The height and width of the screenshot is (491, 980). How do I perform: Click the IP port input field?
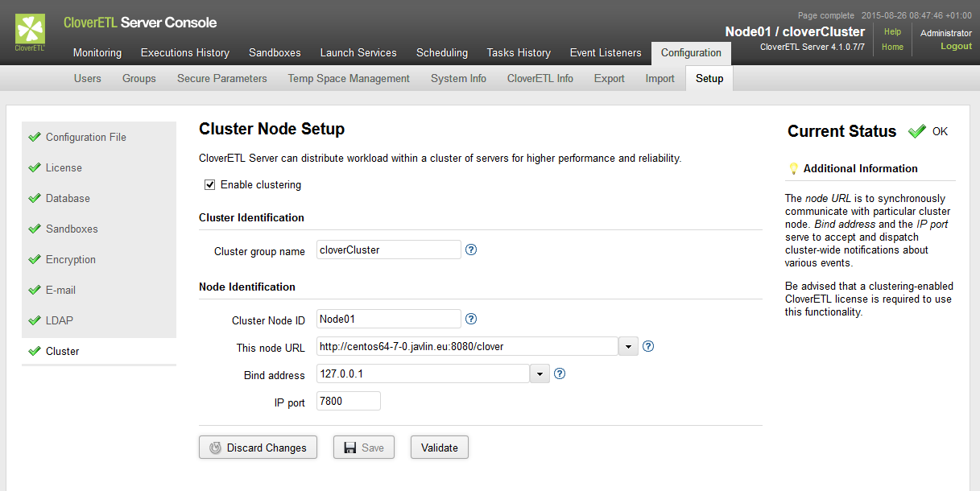pyautogui.click(x=348, y=401)
